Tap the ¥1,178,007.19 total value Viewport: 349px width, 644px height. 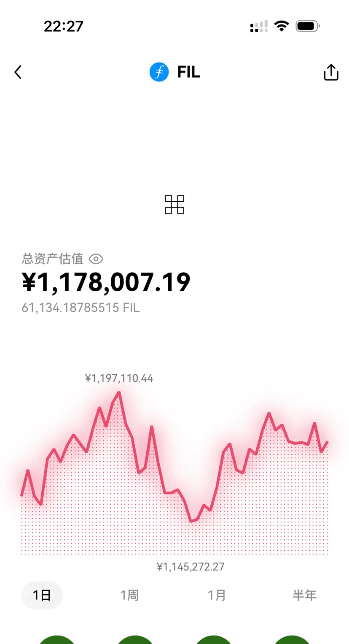pos(106,283)
